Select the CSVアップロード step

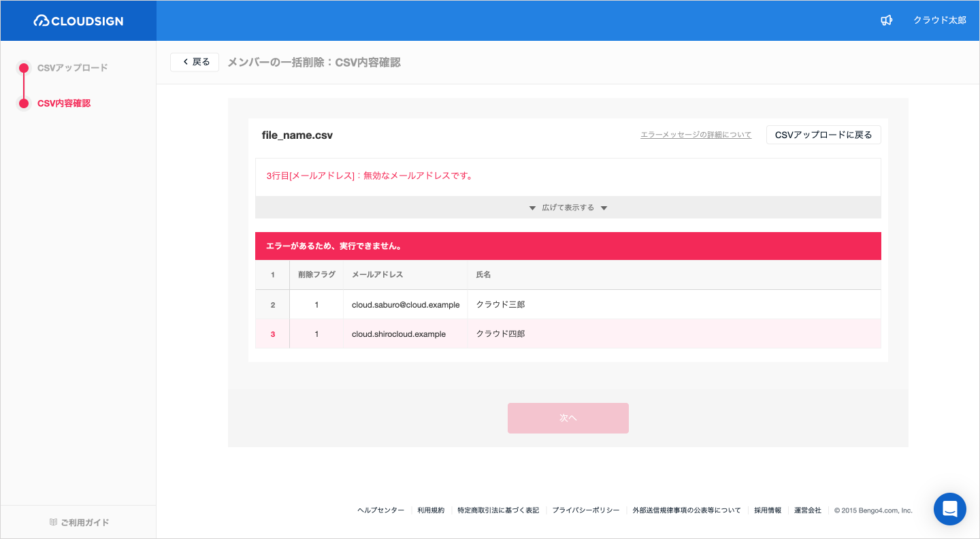coord(72,68)
